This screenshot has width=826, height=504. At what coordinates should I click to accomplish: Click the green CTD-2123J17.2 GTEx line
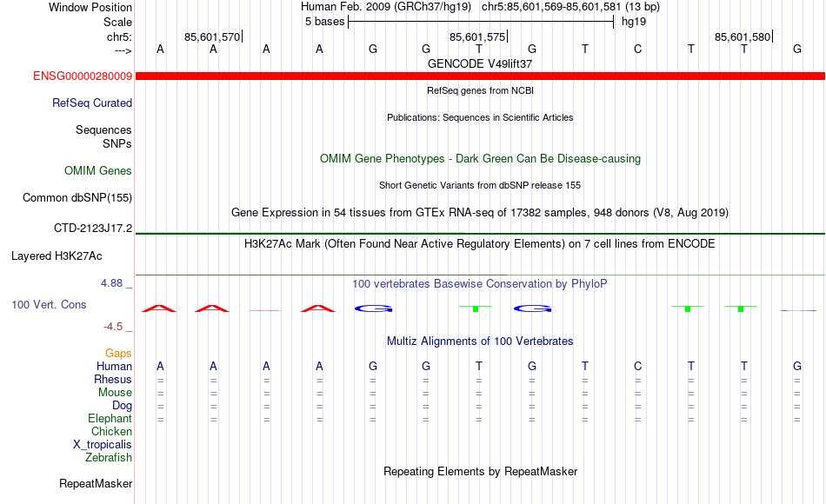480,233
